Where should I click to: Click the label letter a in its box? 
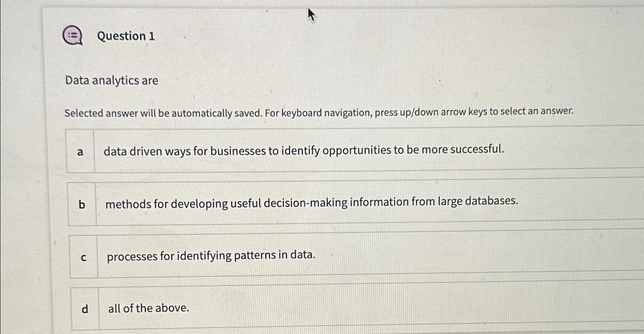pyautogui.click(x=81, y=152)
